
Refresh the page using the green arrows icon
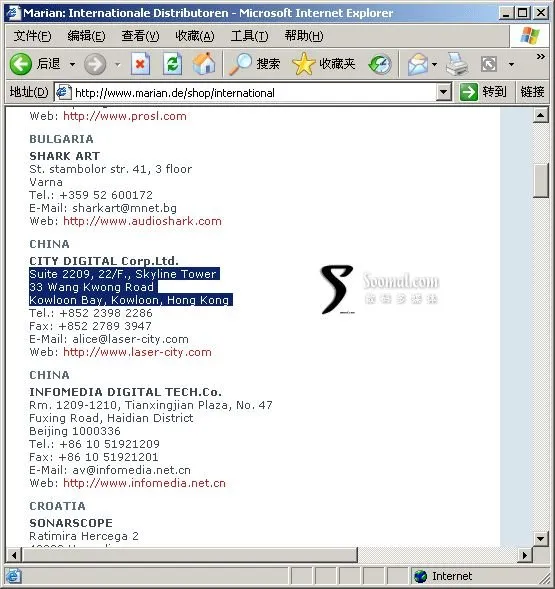click(172, 64)
